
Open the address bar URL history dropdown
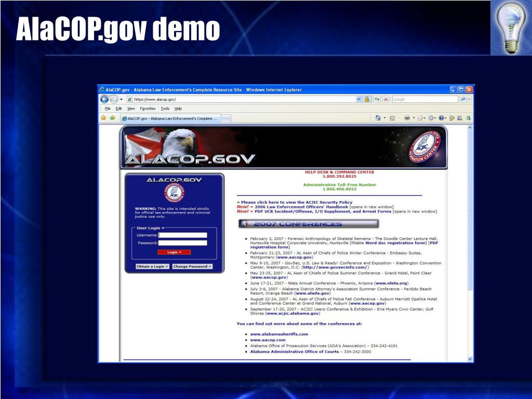[358, 99]
